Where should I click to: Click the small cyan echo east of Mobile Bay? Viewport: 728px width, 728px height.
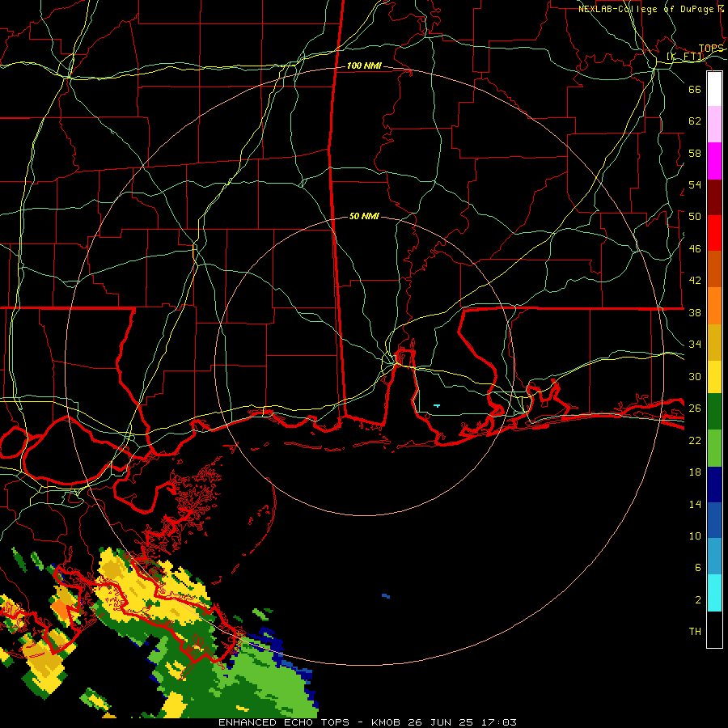[x=437, y=406]
